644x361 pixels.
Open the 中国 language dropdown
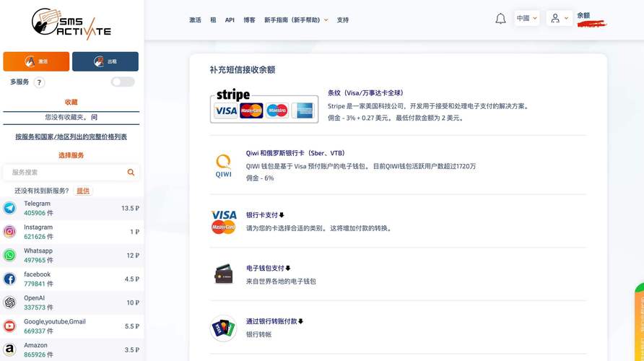[526, 18]
